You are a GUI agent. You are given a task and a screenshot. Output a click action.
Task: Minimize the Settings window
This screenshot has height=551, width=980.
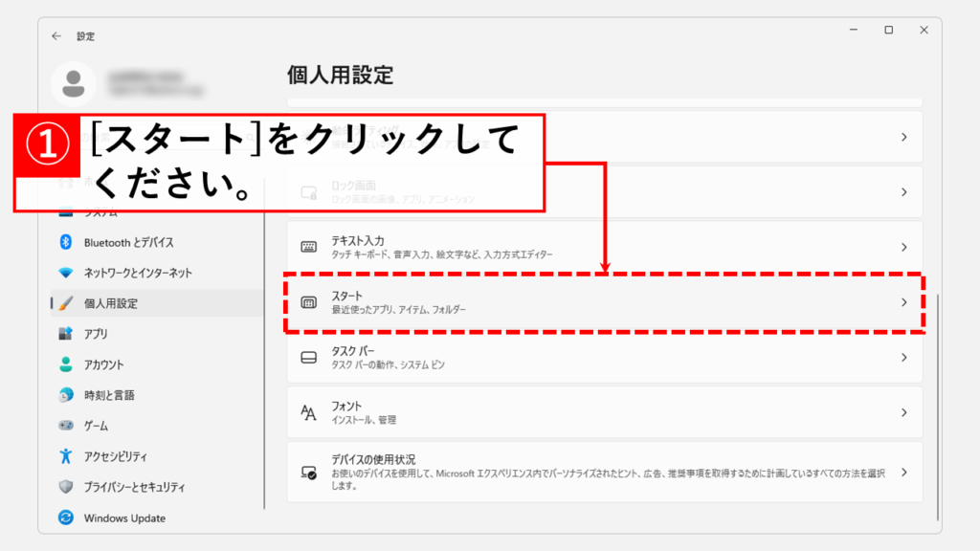pos(853,30)
